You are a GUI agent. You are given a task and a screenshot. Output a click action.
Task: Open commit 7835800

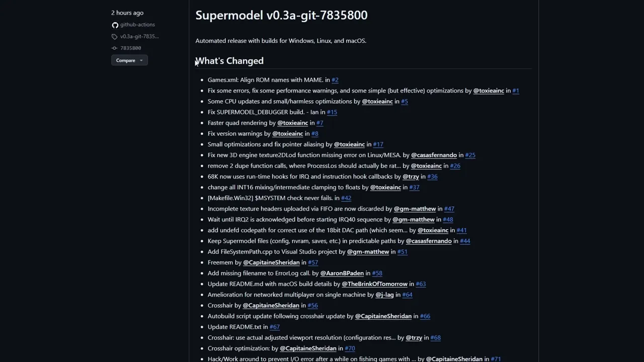click(x=130, y=48)
